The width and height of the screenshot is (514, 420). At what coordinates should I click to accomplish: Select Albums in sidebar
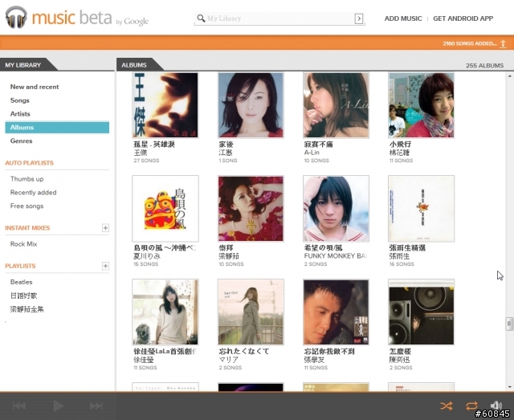57,127
